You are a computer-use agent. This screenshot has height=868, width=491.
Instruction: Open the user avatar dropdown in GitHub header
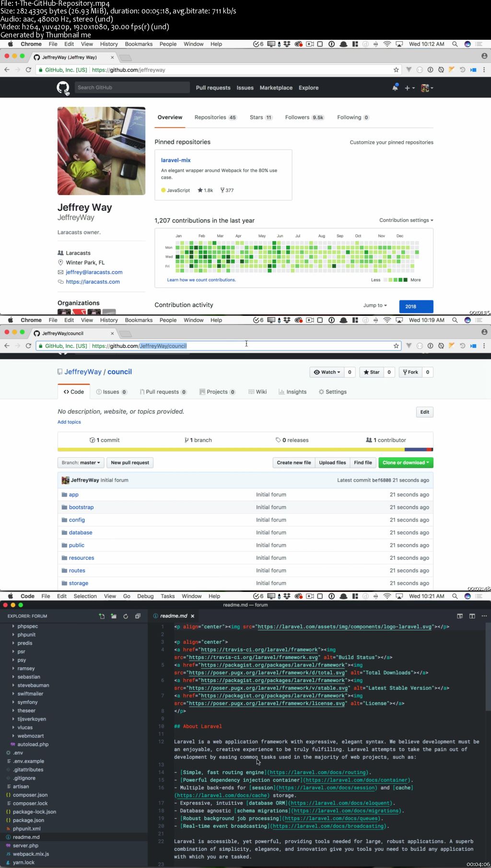coord(427,88)
